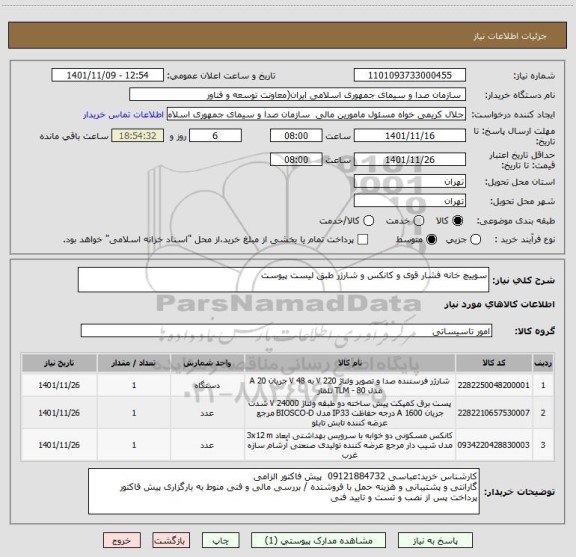Click the price validity time field next to 1401/11/26

[x=296, y=159]
